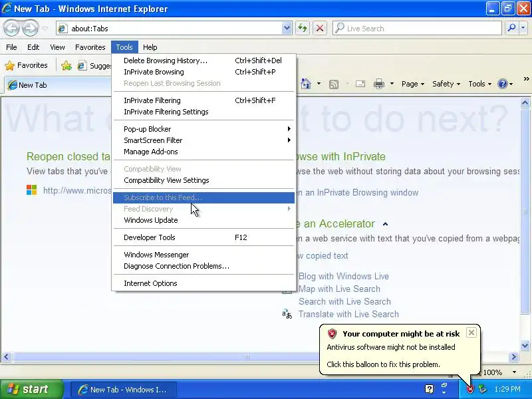This screenshot has width=532, height=399.
Task: Select InPrivate Filtering menu entry
Action: (203, 100)
